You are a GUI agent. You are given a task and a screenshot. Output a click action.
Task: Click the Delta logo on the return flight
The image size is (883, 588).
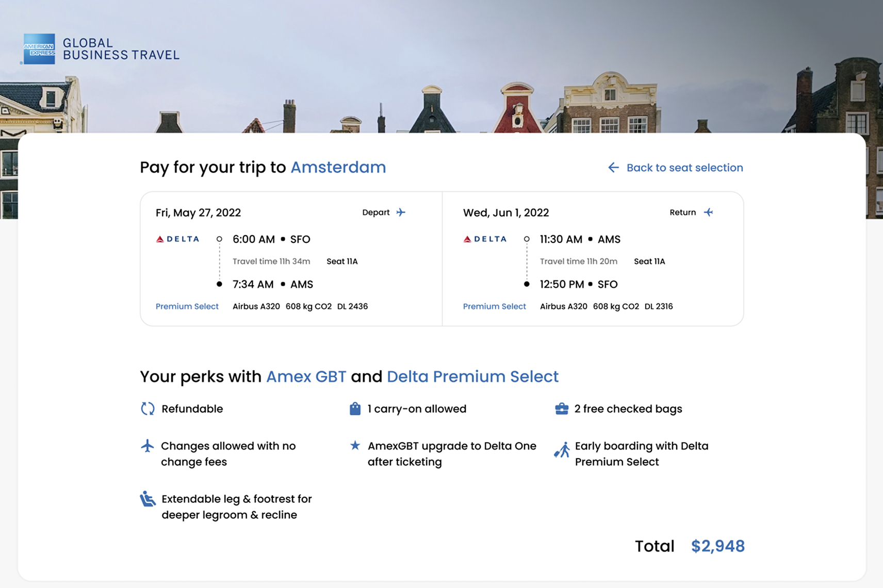485,239
